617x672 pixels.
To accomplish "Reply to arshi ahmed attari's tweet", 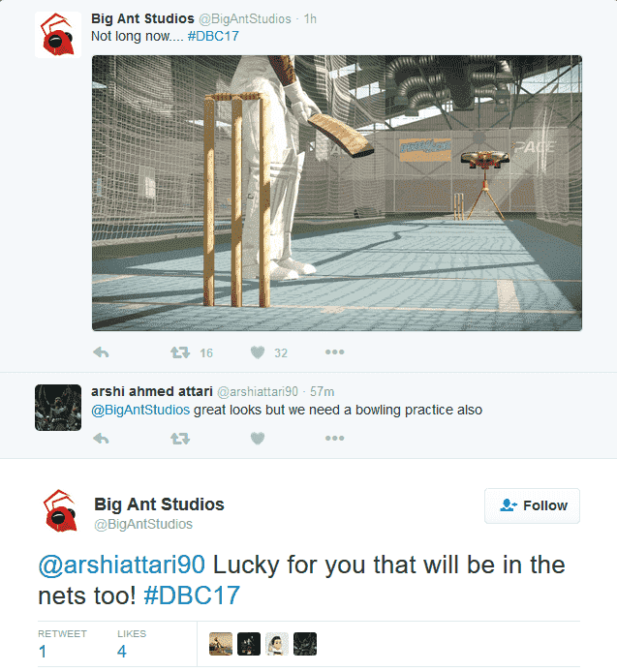I will [x=101, y=439].
